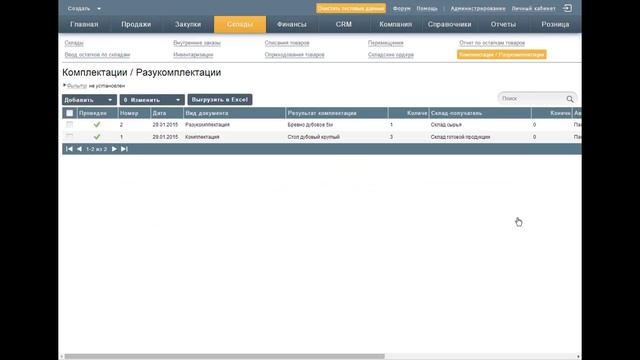The width and height of the screenshot is (640, 360).
Task: Open the Перемещения link
Action: (386, 43)
